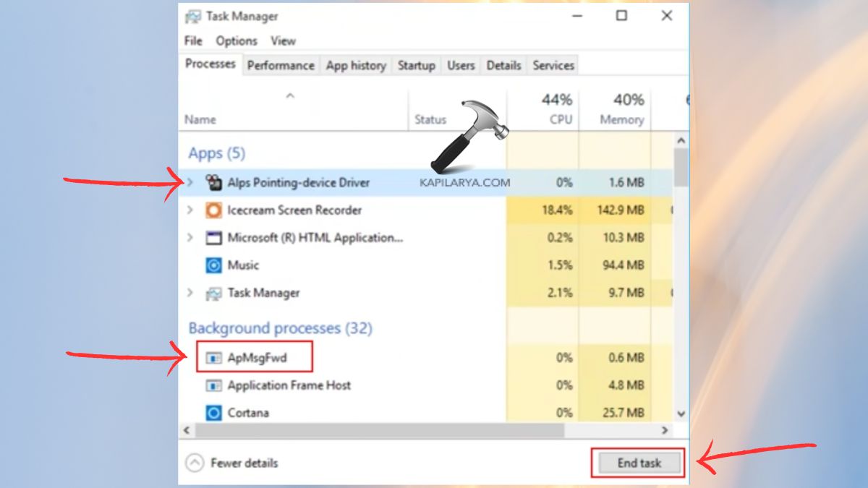Expand the Icecream Screen Recorder process
This screenshot has height=488, width=868.
(190, 210)
